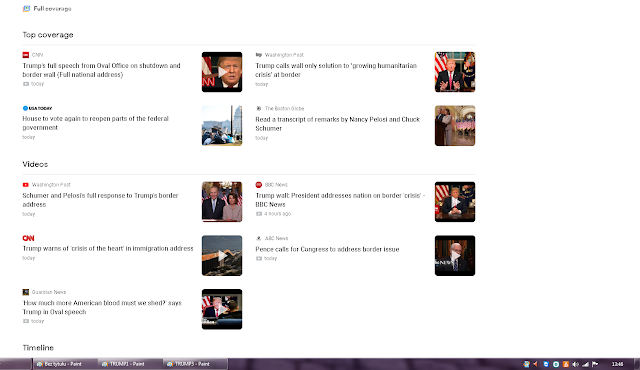The height and width of the screenshot is (370, 640).
Task: Play the ABC News Pence video thumbnail
Action: click(x=455, y=256)
